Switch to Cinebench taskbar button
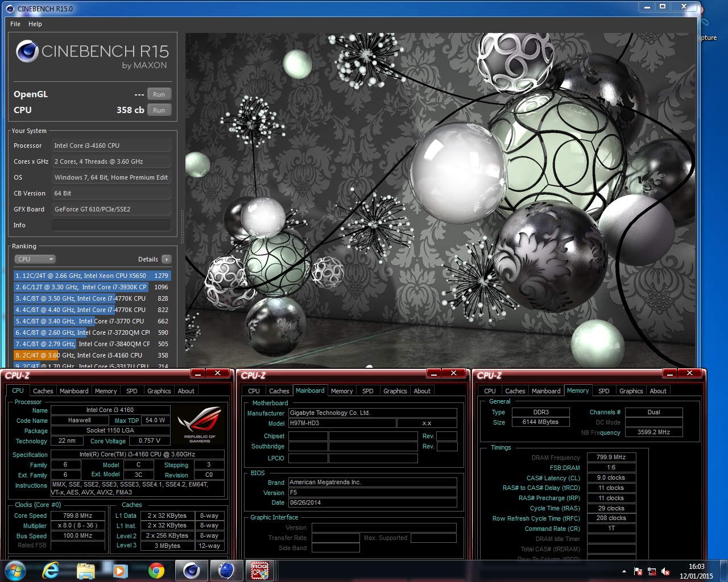Viewport: 728px width, 582px height. (x=191, y=571)
